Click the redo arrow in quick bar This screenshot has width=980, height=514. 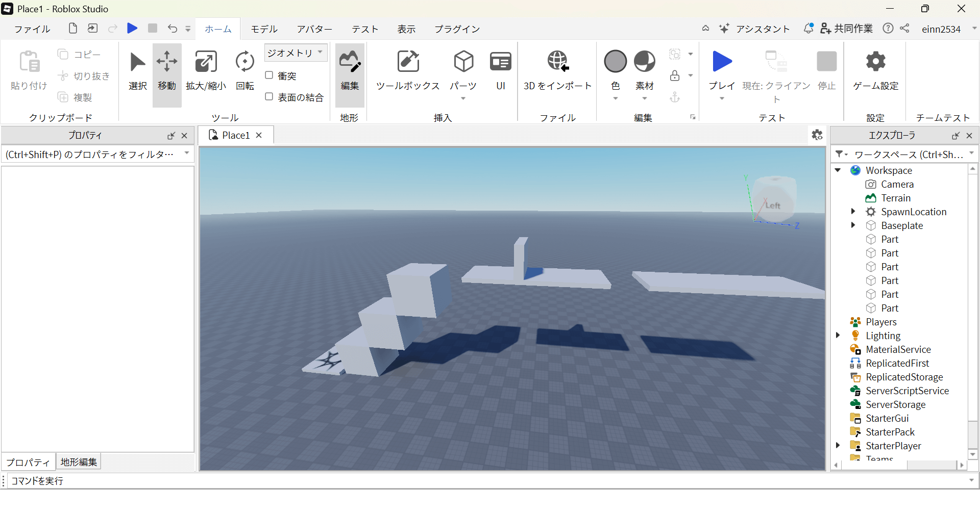(113, 29)
